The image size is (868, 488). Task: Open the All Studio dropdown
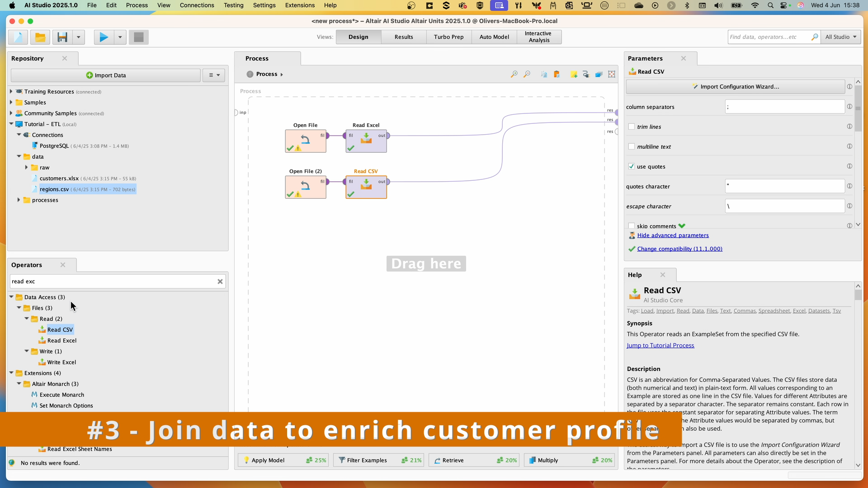841,37
